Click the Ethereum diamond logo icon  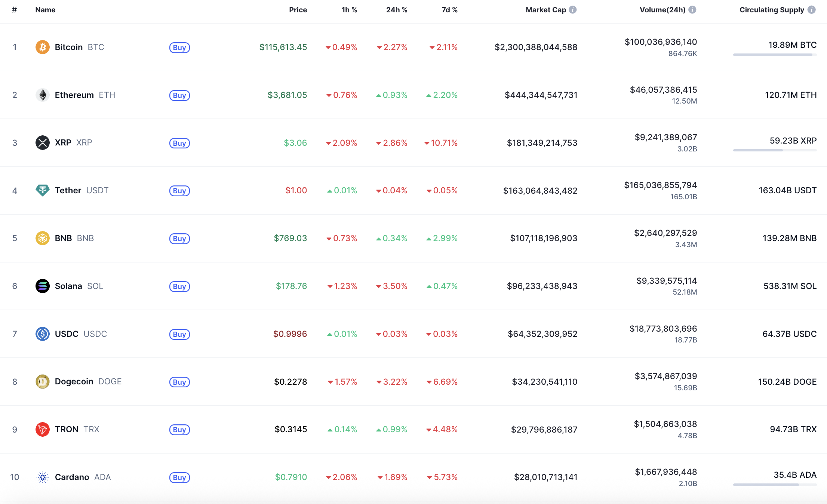[43, 95]
